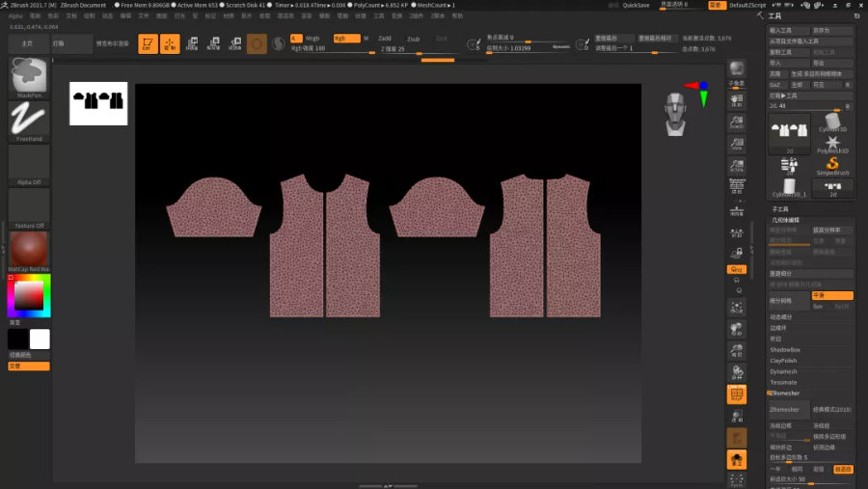Expand the ShadowBox section
This screenshot has width=868, height=489.
click(x=785, y=349)
